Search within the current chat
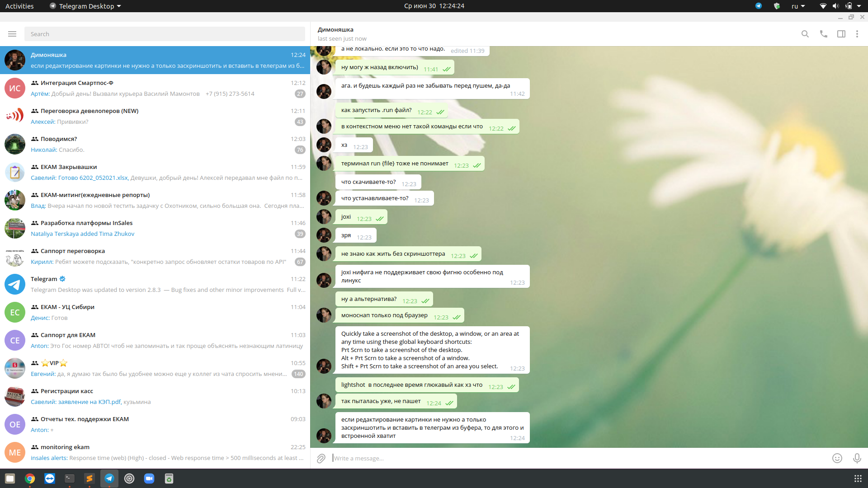The width and height of the screenshot is (868, 488). [x=805, y=34]
